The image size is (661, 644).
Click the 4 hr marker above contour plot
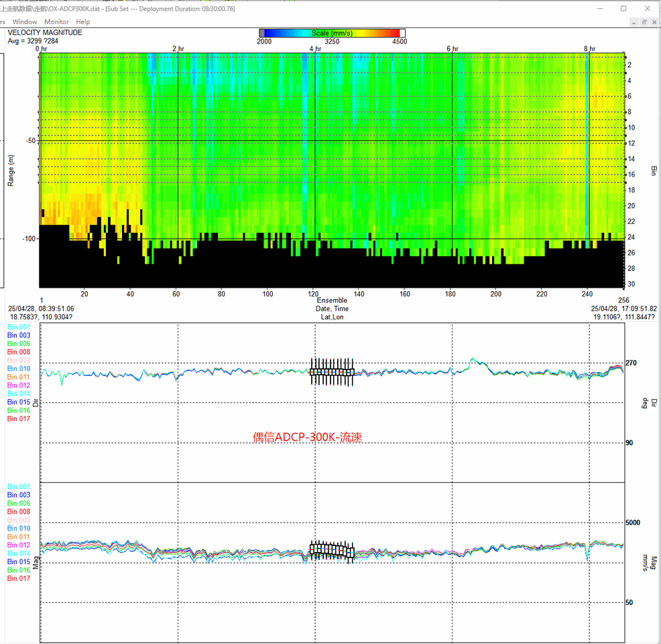314,49
